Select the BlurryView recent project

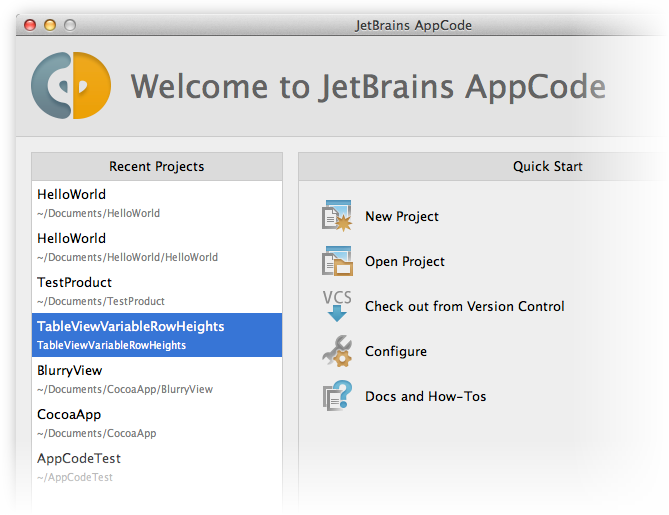157,379
